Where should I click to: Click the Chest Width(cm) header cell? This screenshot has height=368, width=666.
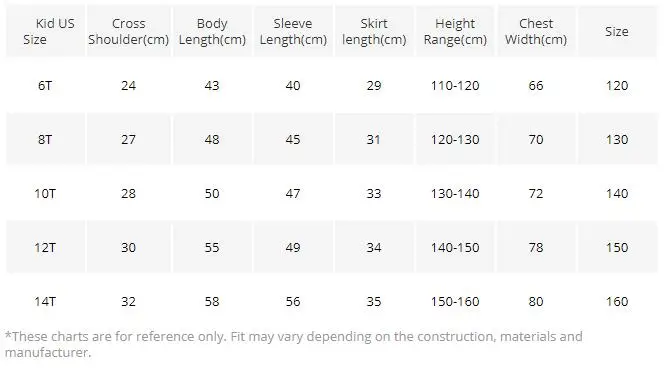[x=536, y=31]
